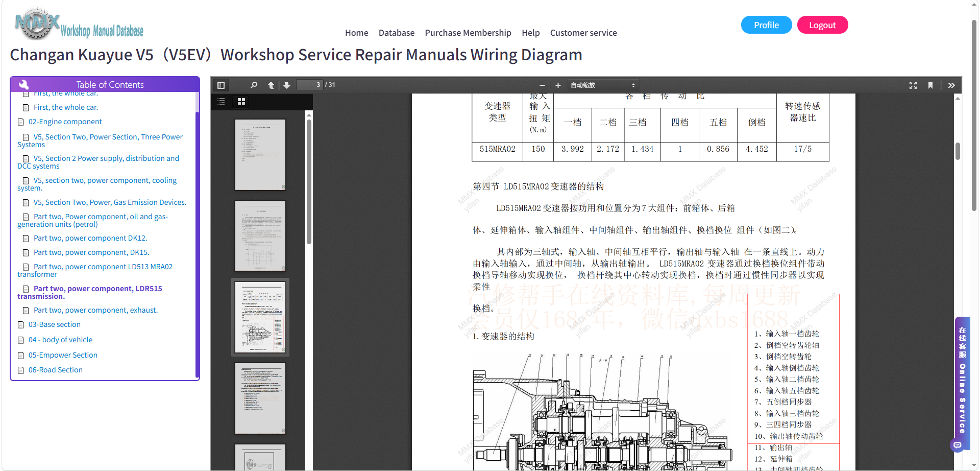The image size is (980, 471).
Task: Open 'Part two, power component, exhaust' entry
Action: pyautogui.click(x=95, y=311)
